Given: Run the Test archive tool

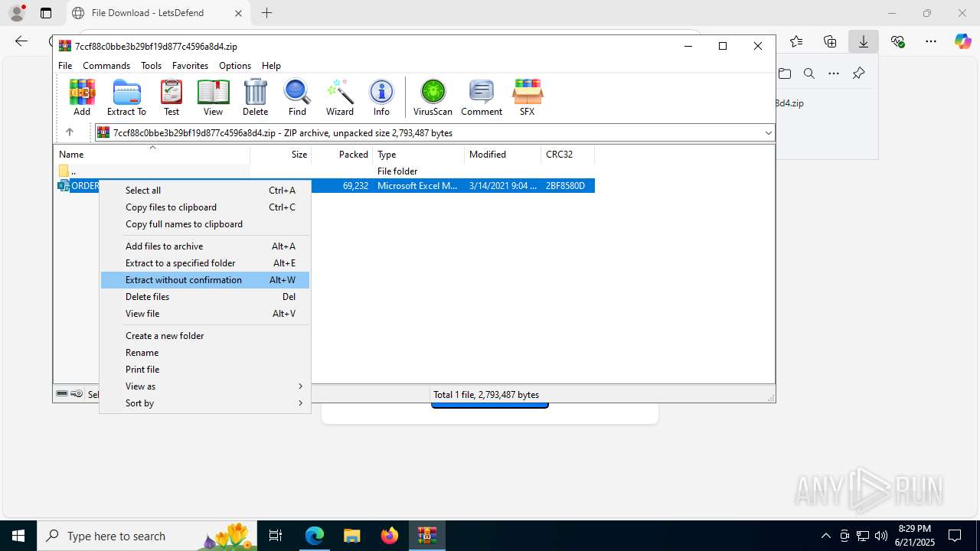Looking at the screenshot, I should [x=171, y=97].
